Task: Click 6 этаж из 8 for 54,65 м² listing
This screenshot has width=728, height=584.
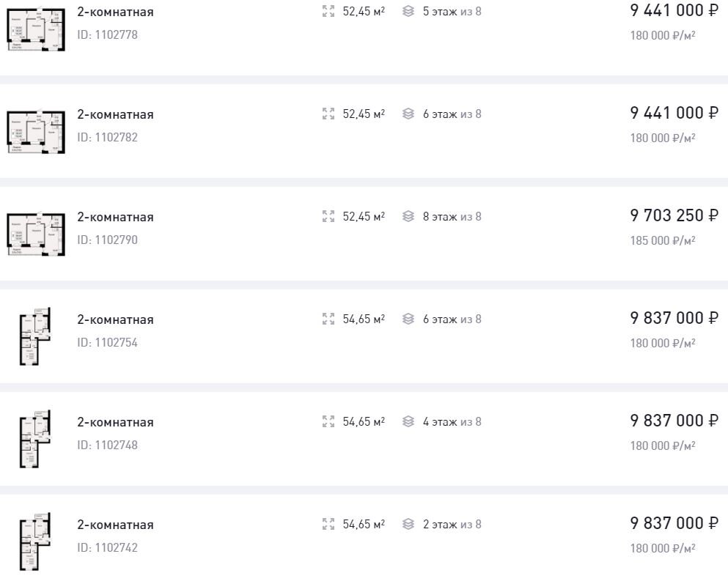Action: click(452, 319)
